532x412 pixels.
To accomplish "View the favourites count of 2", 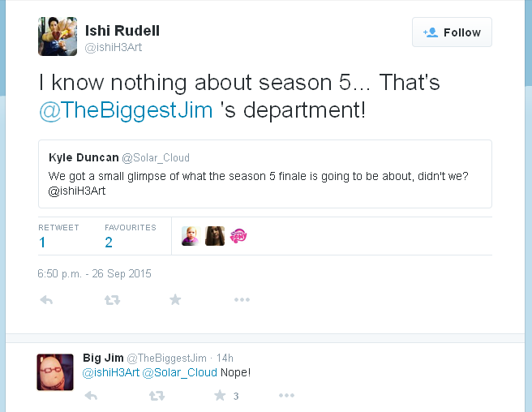I will [109, 242].
